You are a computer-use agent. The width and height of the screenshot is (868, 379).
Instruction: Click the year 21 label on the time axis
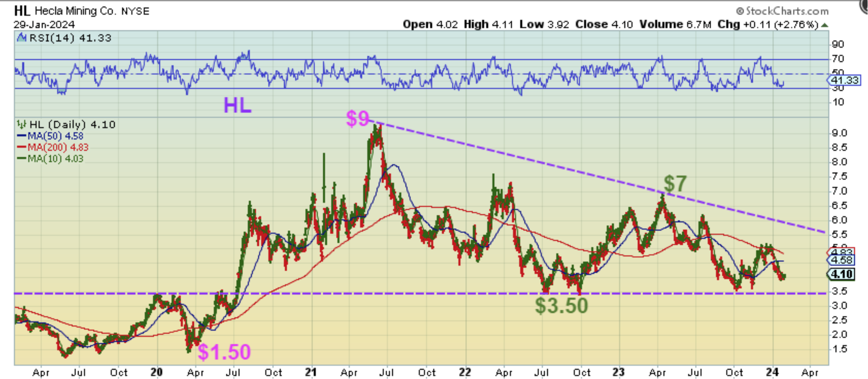[x=311, y=372]
